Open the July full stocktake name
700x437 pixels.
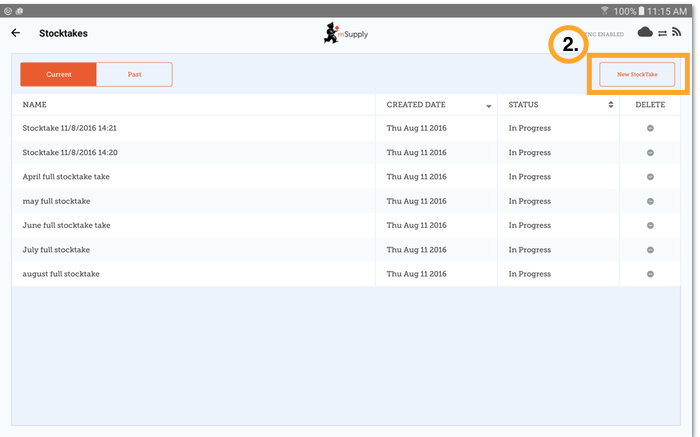tap(56, 250)
